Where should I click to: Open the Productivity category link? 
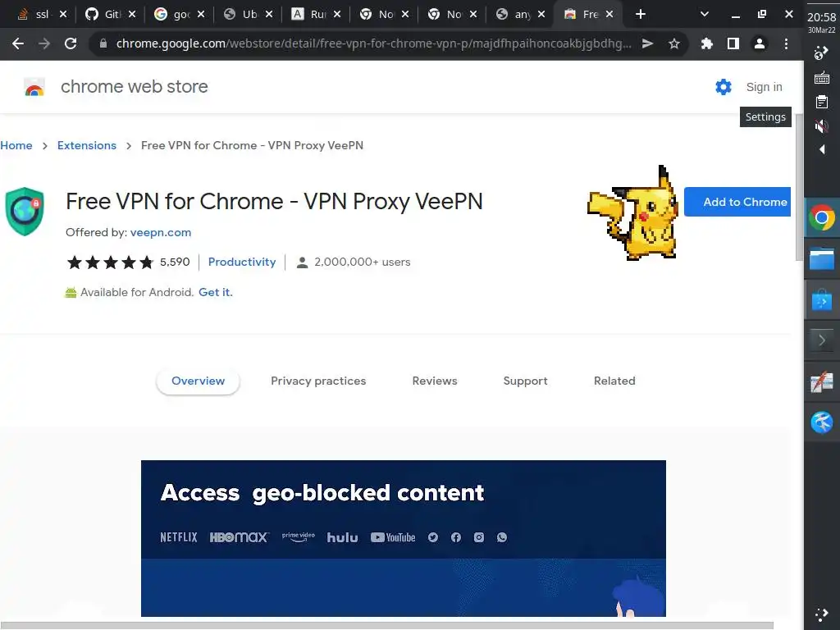(x=242, y=262)
